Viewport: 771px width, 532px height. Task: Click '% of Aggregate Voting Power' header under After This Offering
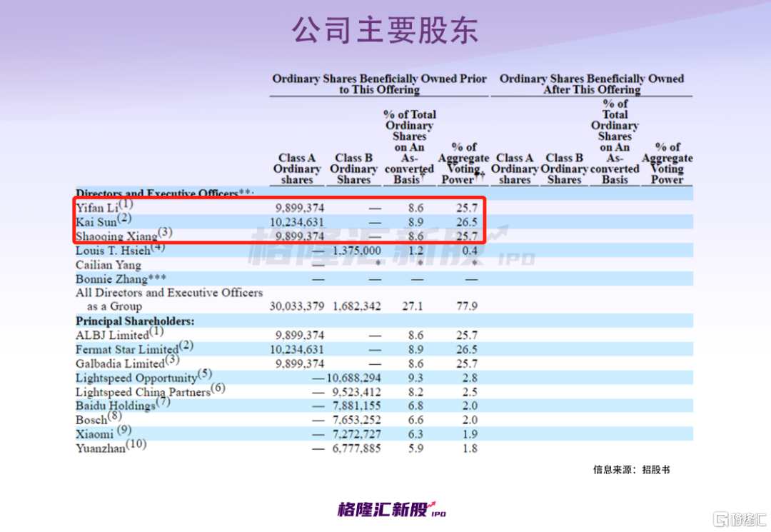coord(667,164)
